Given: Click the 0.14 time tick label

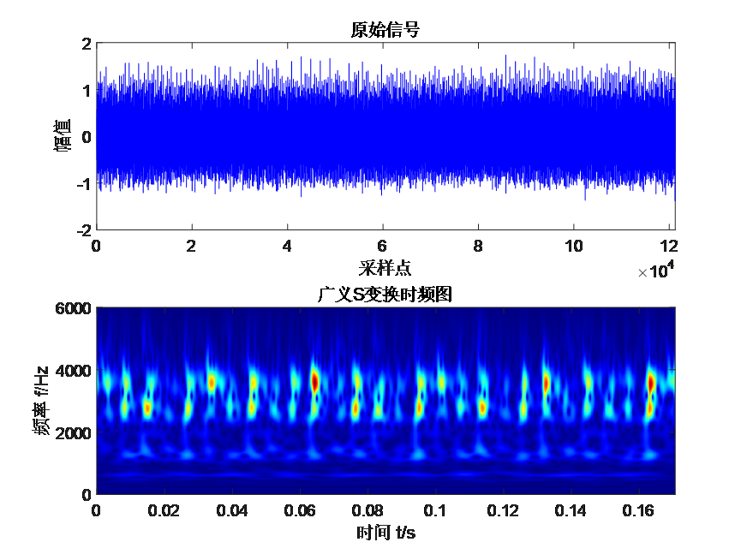Looking at the screenshot, I should click(571, 511).
